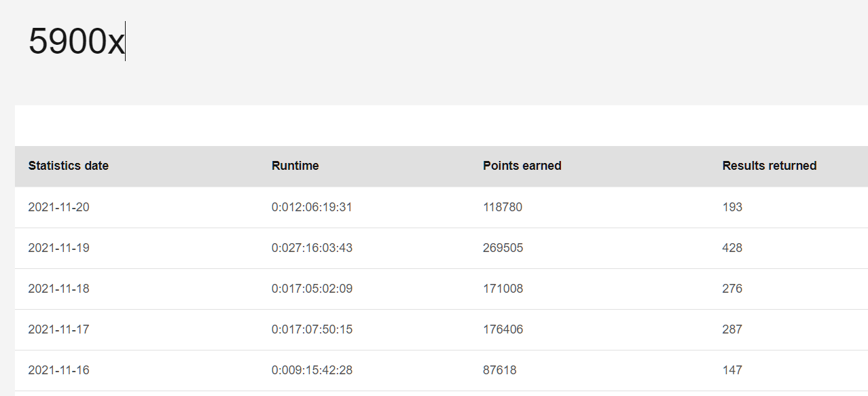Click runtime value 0:017:07:50:15
This screenshot has height=396, width=868.
point(312,329)
